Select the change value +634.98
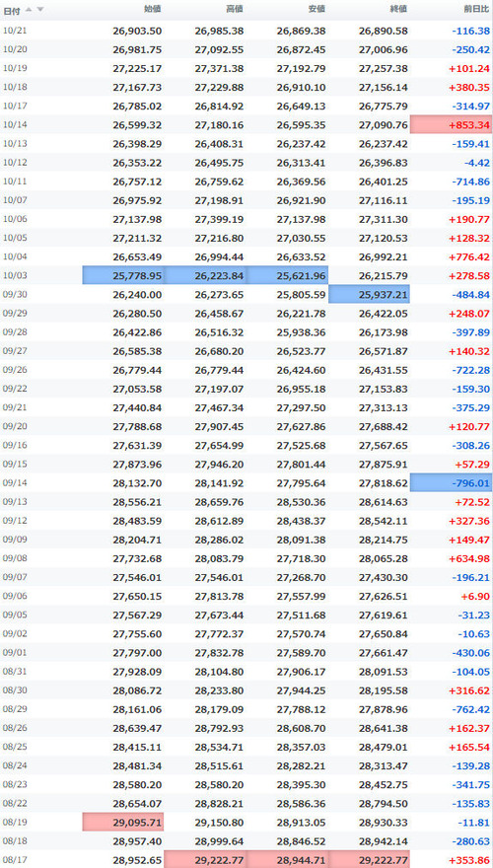Viewport: 493px width, 868px height. coord(469,558)
